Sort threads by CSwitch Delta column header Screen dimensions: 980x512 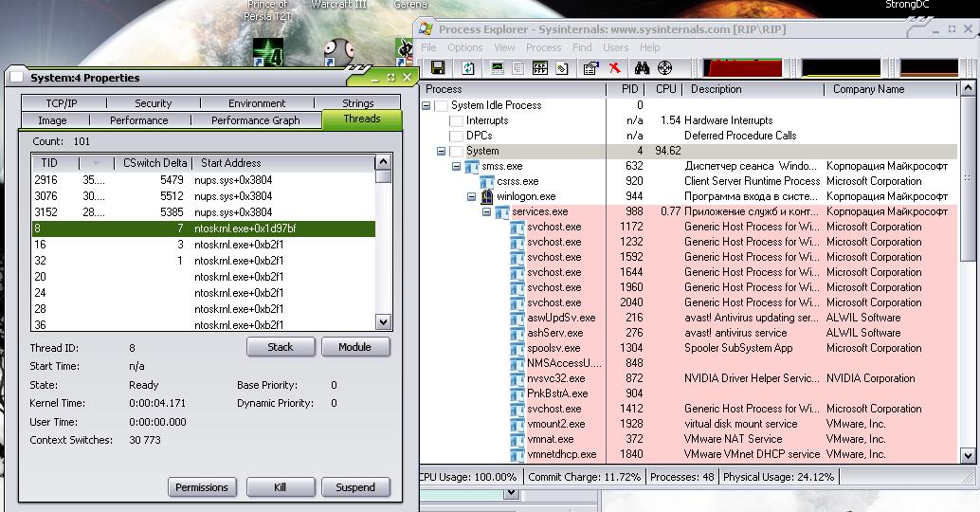click(155, 163)
